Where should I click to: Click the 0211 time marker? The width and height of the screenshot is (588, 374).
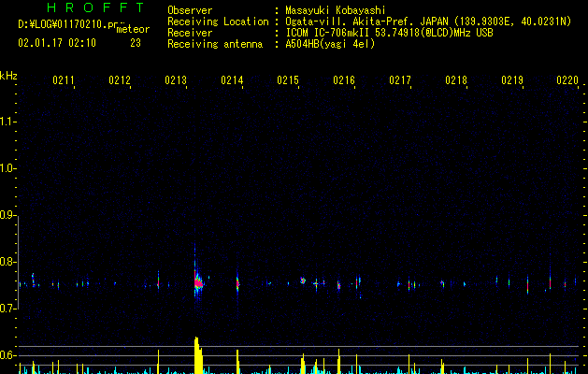tap(64, 80)
